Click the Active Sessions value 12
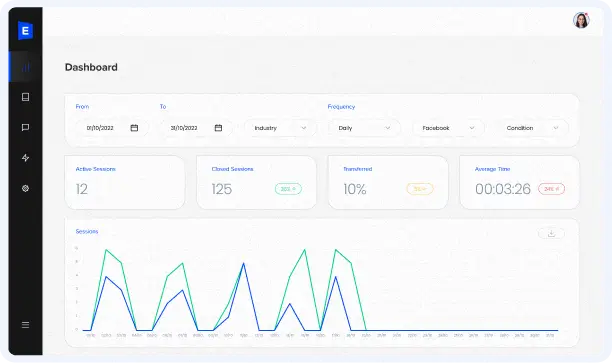 pyautogui.click(x=82, y=189)
